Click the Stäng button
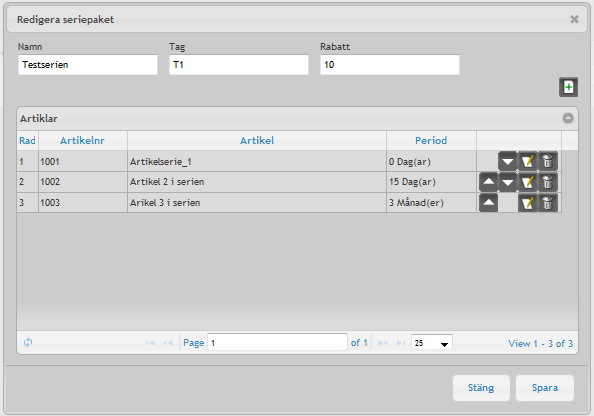Screen dimensions: 594x416 click(481, 388)
